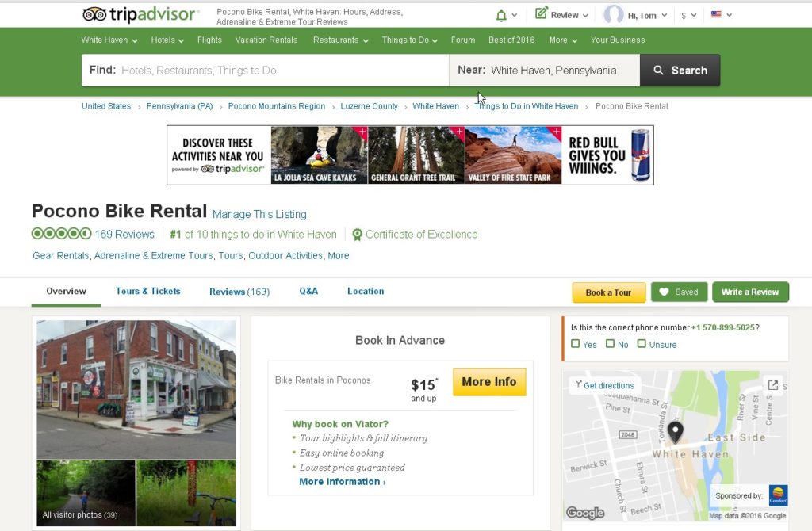Click the US flag icon
This screenshot has height=531, width=812.
click(716, 14)
